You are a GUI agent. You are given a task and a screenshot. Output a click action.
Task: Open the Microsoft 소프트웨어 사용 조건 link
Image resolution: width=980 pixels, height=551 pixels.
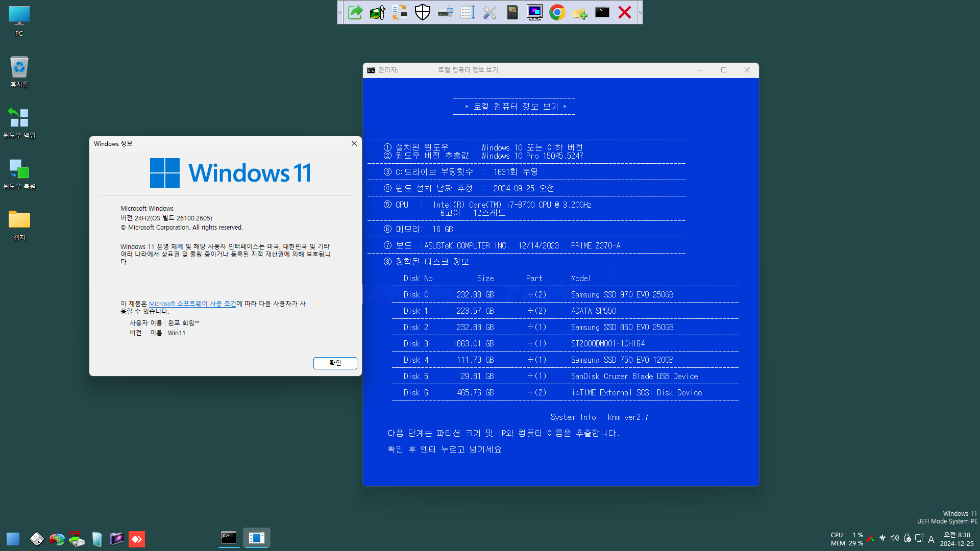tap(192, 304)
